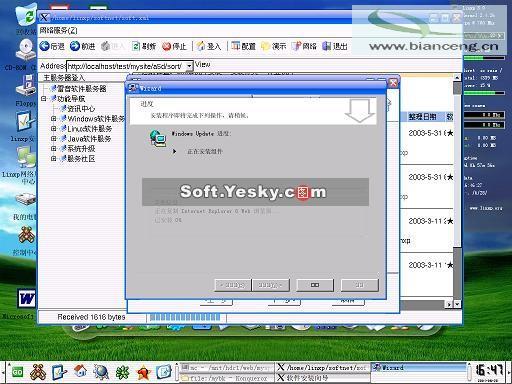Open the address bar dropdown arrow
Image resolution: width=512 pixels, height=384 pixels.
189,66
